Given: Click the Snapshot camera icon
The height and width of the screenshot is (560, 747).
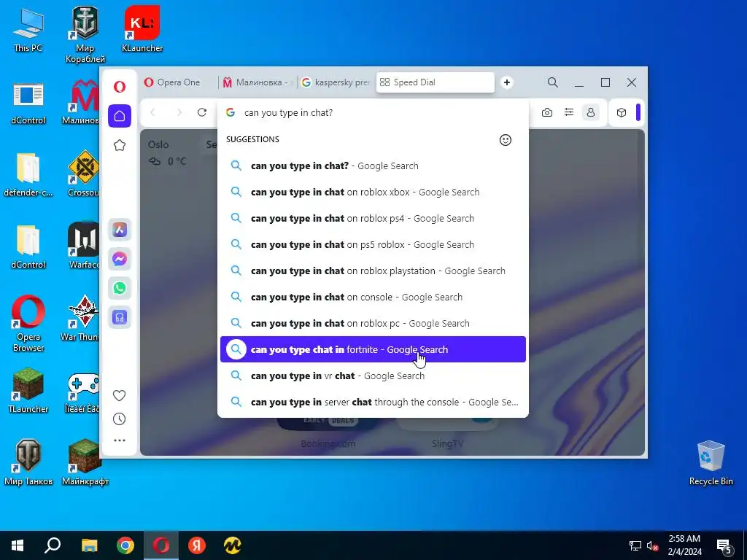Looking at the screenshot, I should click(547, 112).
